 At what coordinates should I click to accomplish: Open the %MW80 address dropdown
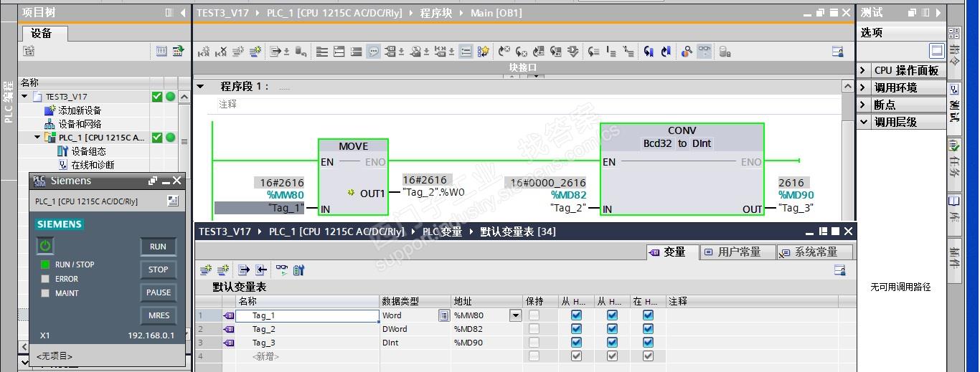pos(515,315)
